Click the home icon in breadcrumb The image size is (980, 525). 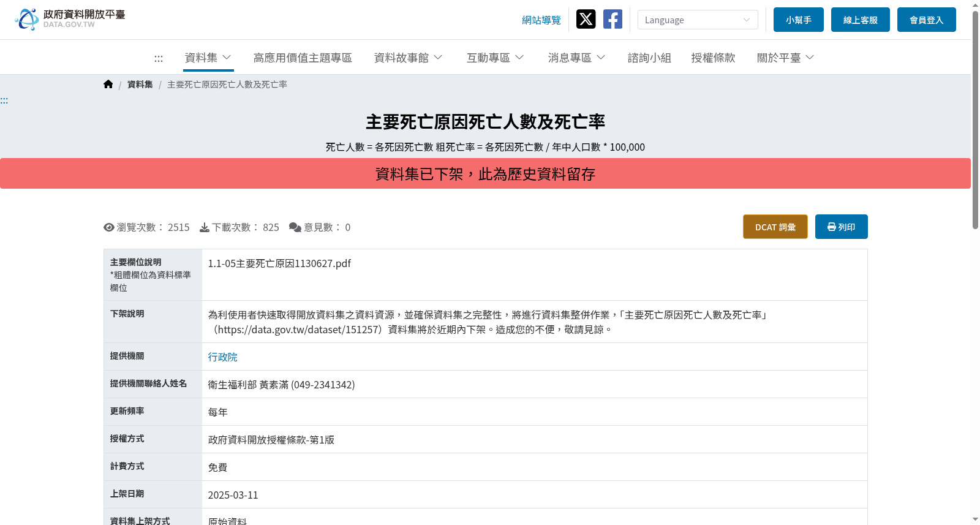click(108, 85)
